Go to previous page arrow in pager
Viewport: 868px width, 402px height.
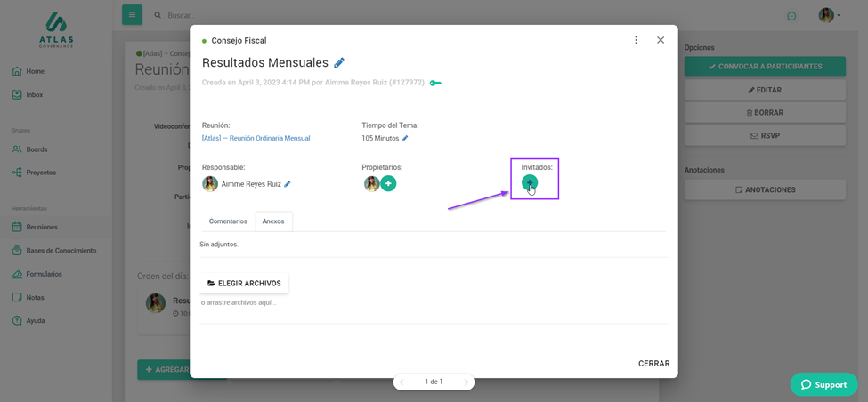pyautogui.click(x=402, y=382)
